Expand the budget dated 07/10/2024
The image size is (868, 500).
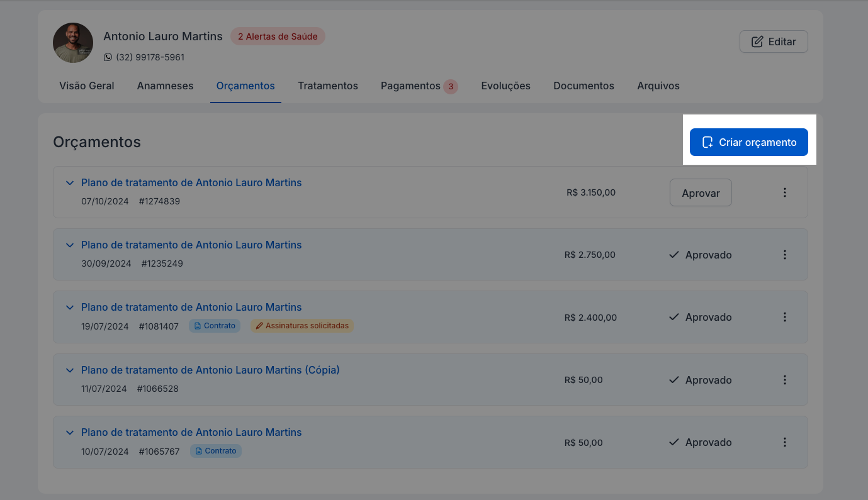[x=70, y=183]
